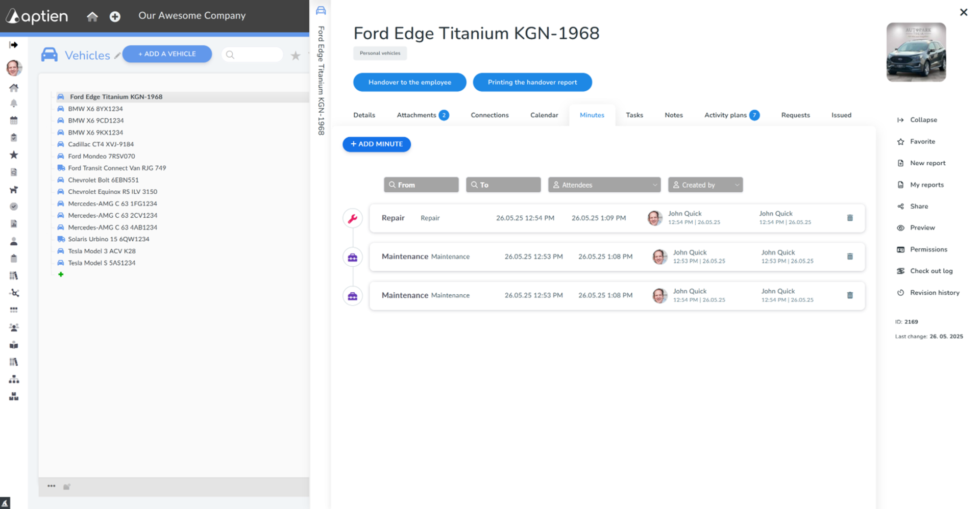Image resolution: width=980 pixels, height=509 pixels.
Task: Click the home icon in top bar
Action: pyautogui.click(x=92, y=16)
